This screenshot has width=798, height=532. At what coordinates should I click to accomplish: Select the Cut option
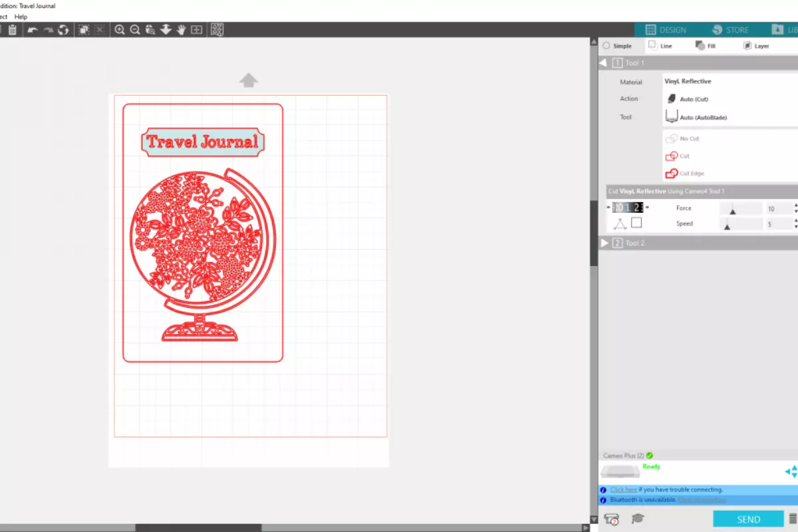tap(678, 156)
